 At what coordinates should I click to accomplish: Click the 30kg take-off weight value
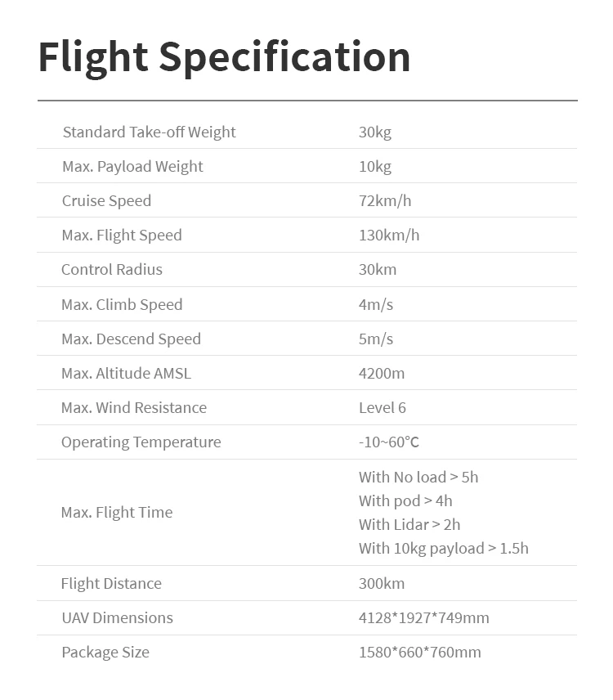tap(375, 132)
